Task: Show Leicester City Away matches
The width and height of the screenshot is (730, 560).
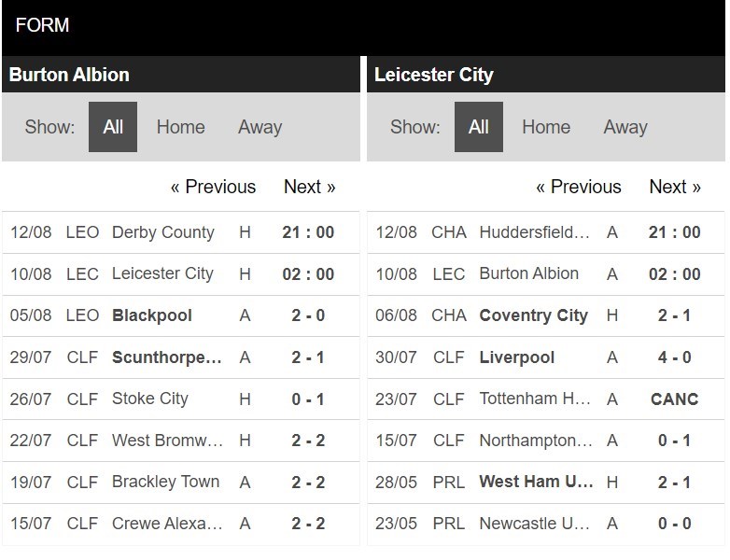Action: [x=625, y=127]
